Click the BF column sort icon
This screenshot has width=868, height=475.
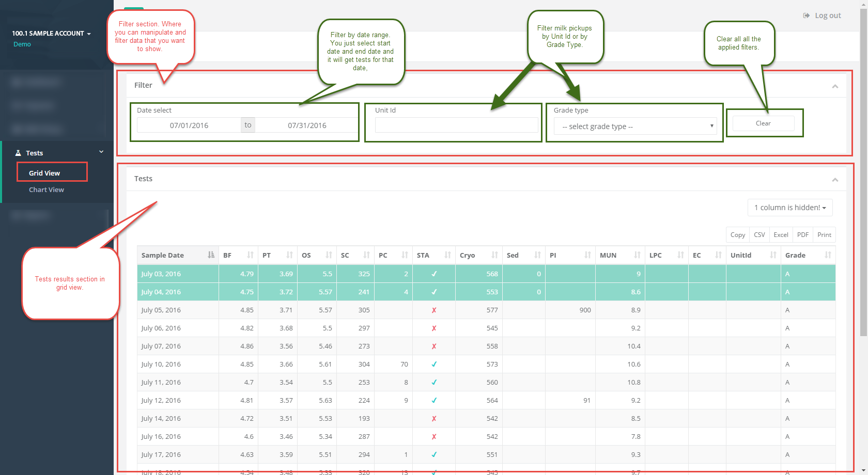pos(250,255)
